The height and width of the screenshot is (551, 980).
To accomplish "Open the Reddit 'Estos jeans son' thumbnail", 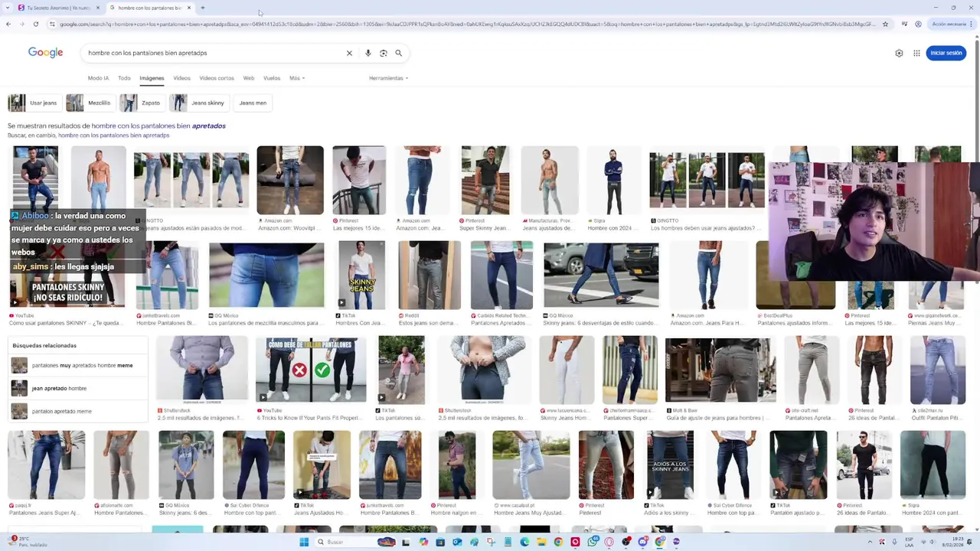I will point(430,275).
